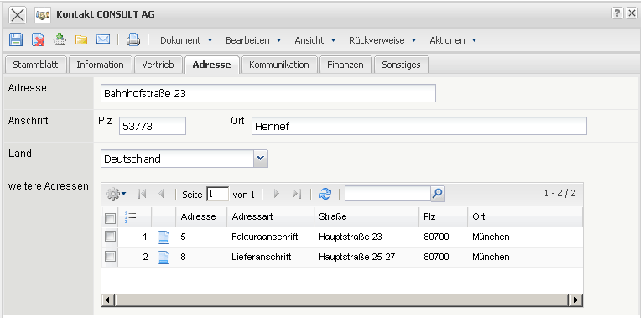Go to last page of address grid

click(x=297, y=194)
